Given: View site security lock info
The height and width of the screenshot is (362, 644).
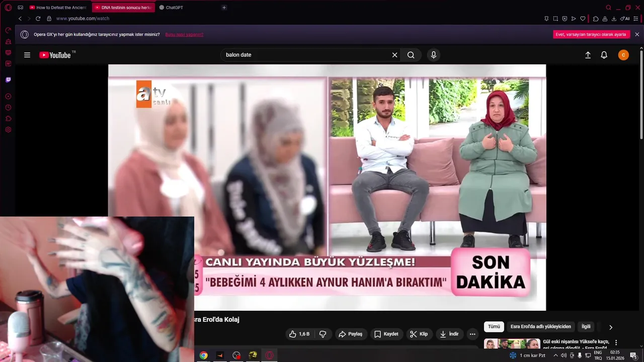Looking at the screenshot, I should point(49,19).
